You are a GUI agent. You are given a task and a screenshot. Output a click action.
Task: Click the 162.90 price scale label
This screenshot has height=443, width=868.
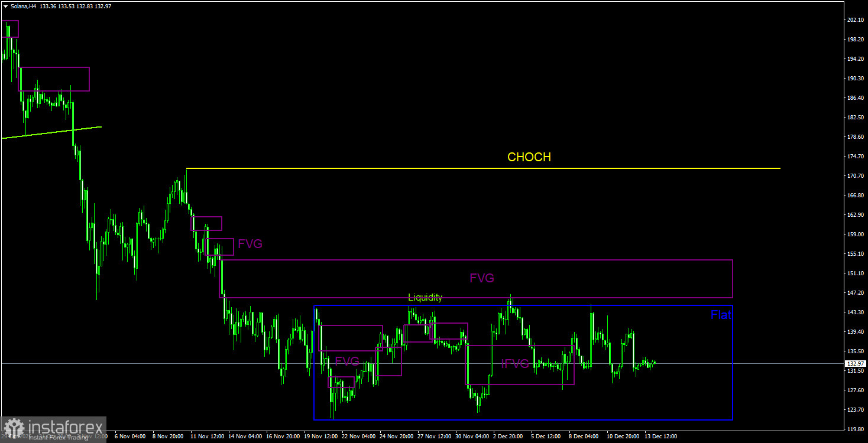coord(854,215)
